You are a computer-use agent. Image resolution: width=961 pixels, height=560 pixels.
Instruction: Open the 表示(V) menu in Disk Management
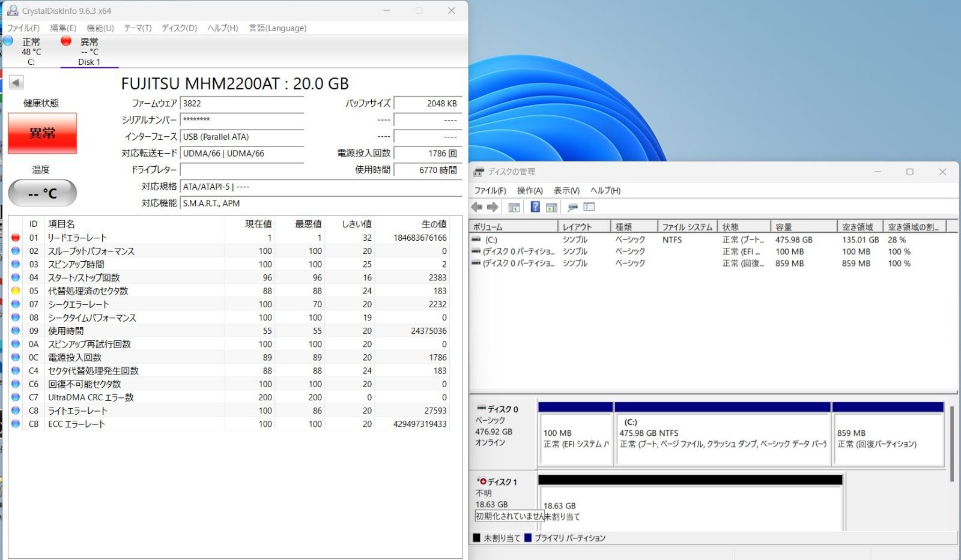[566, 190]
